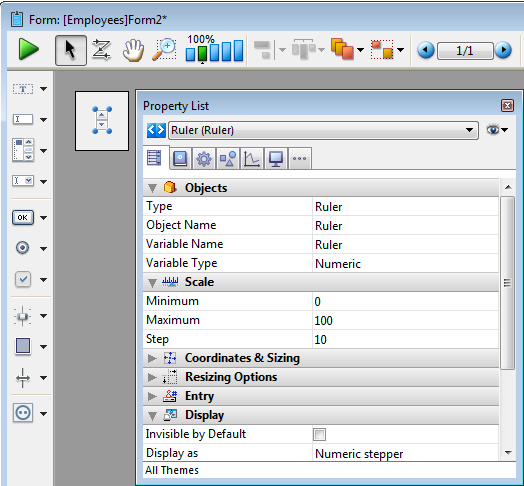Viewport: 524px width, 486px height.
Task: Select the hand move tool
Action: pos(133,50)
